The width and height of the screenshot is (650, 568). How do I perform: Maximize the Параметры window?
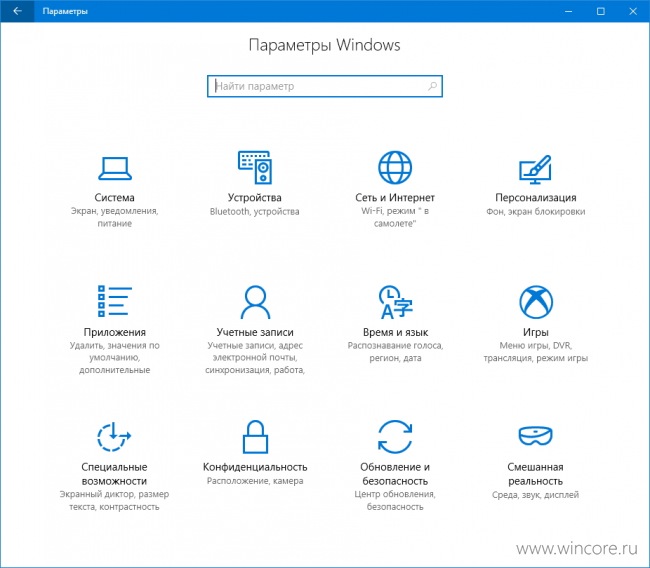click(x=600, y=11)
